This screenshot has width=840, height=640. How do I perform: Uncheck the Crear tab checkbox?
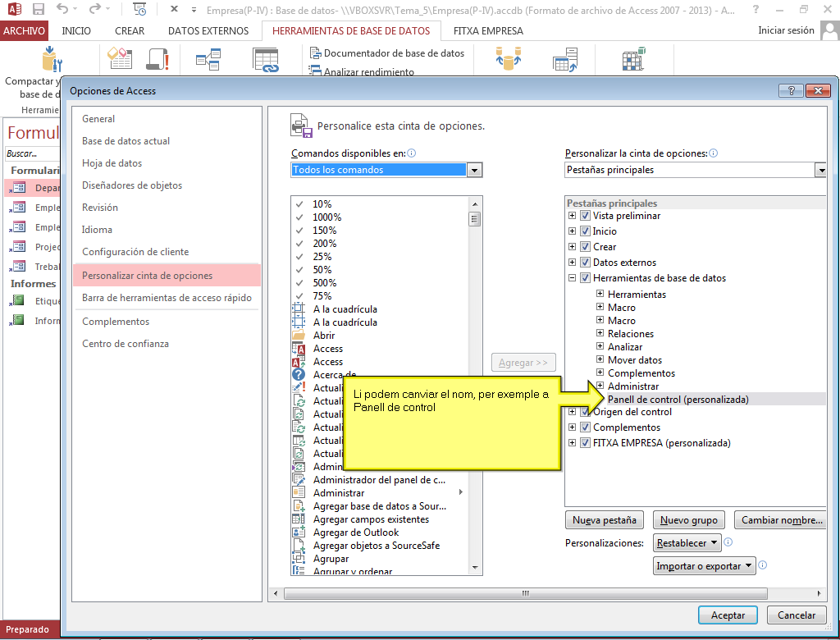586,247
